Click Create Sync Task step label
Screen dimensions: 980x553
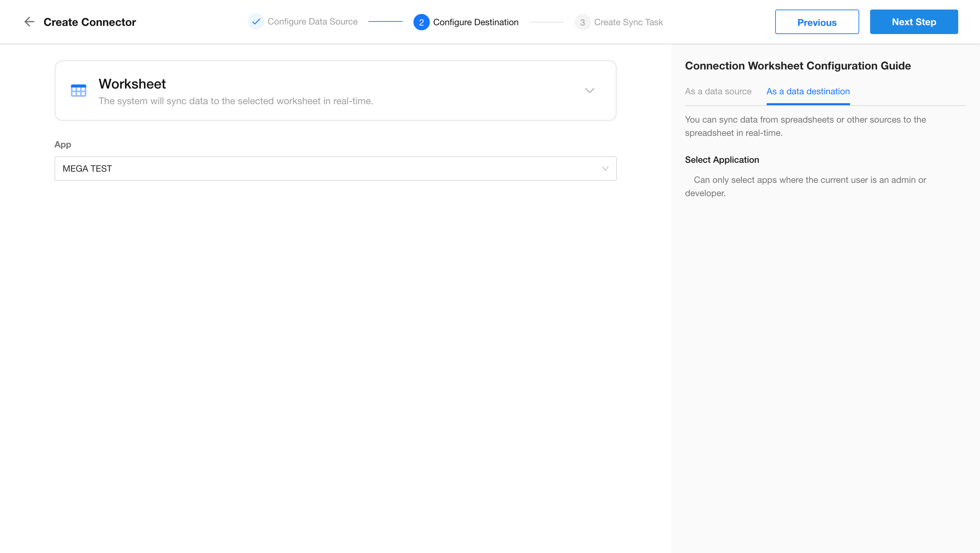(628, 22)
